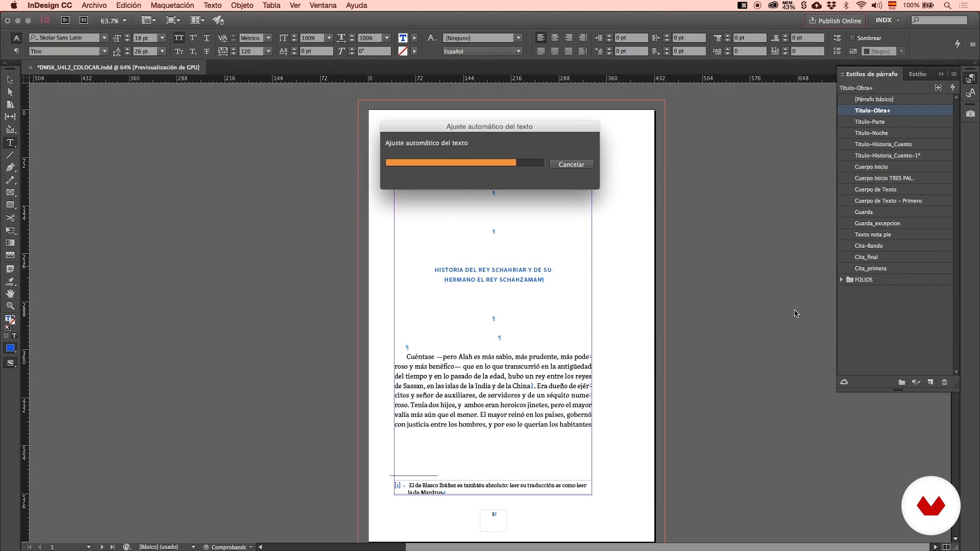The image size is (980, 551).
Task: Toggle the Small Caps button
Action: (179, 51)
